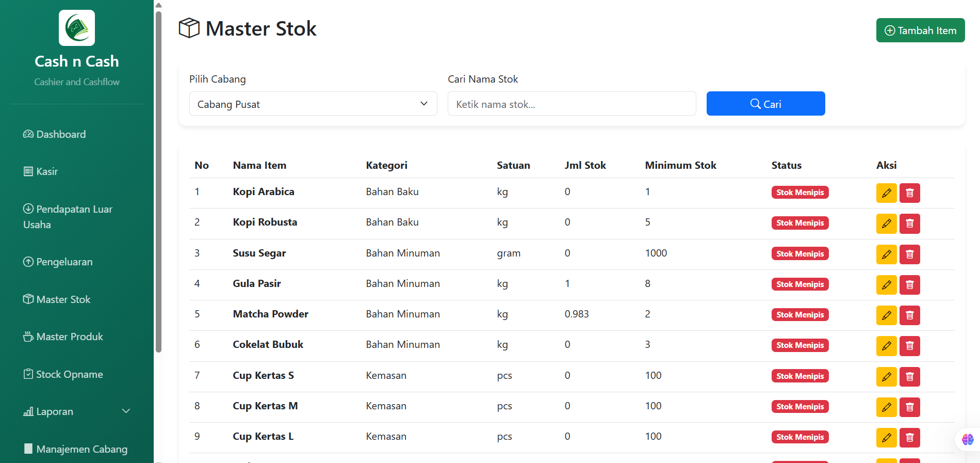980x463 pixels.
Task: Edit Cup Kertas M item
Action: (x=886, y=407)
